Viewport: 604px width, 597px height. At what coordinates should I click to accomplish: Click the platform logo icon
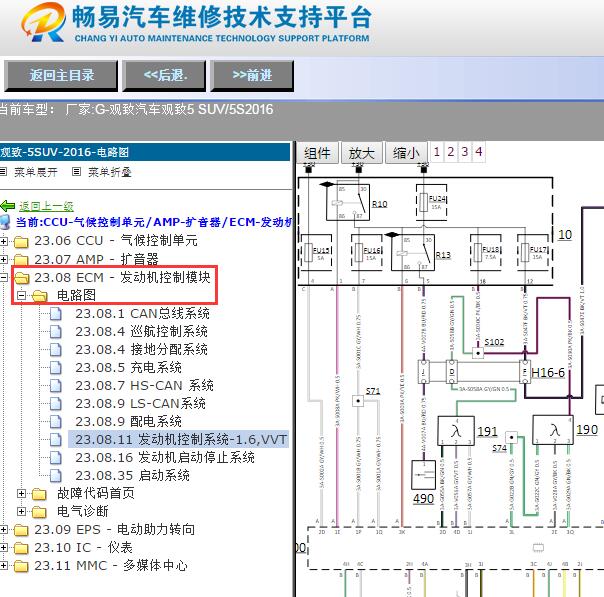pyautogui.click(x=43, y=22)
